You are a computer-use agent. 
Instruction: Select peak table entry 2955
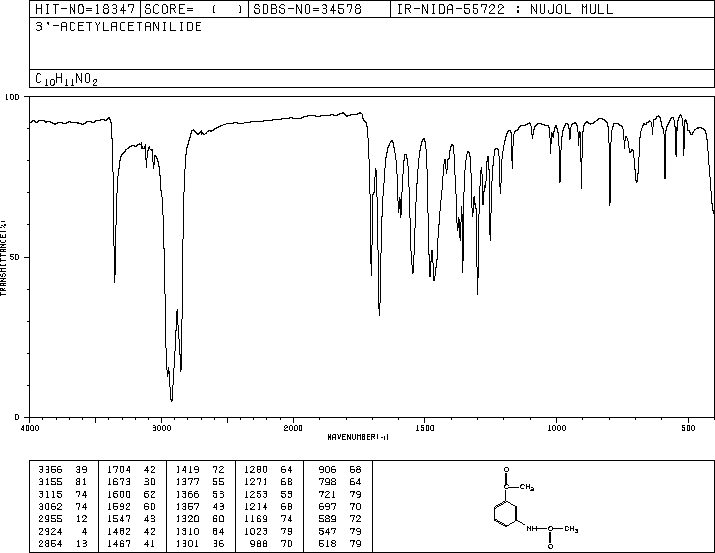click(x=63, y=519)
